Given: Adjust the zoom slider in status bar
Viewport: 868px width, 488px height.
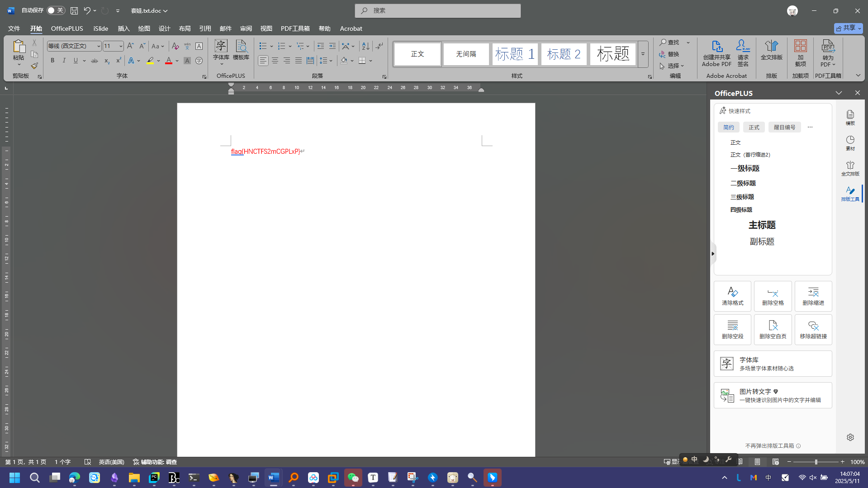Looking at the screenshot, I should tap(816, 462).
